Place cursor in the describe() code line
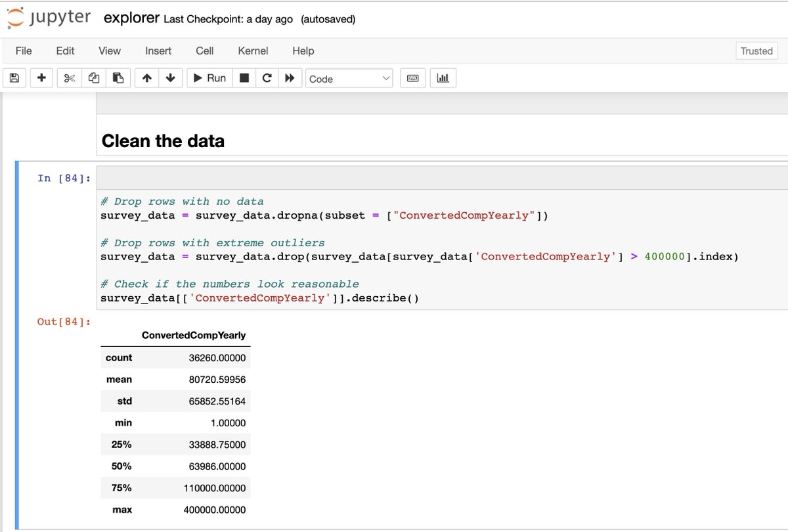788x532 pixels. pos(260,298)
